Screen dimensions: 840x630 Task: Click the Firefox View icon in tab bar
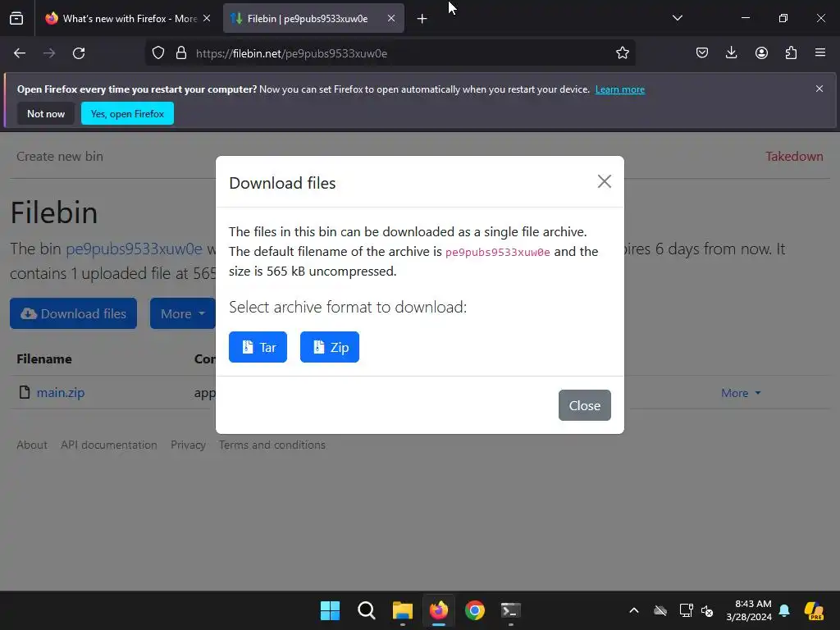pos(16,18)
